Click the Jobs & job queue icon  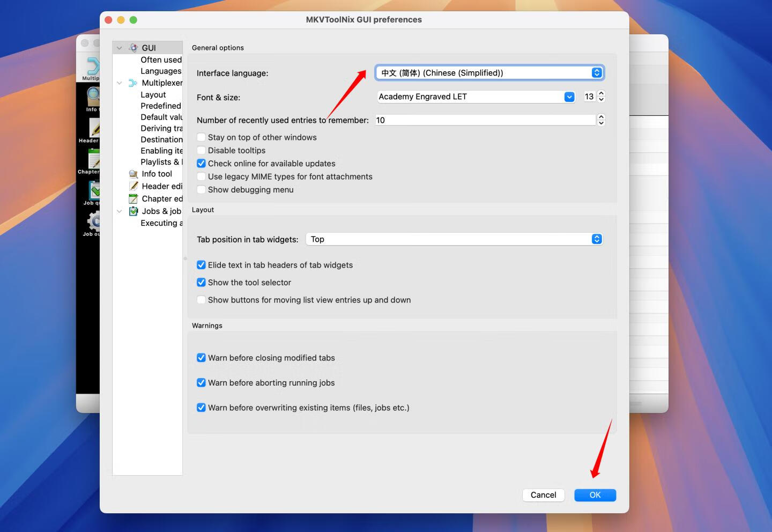(x=133, y=211)
